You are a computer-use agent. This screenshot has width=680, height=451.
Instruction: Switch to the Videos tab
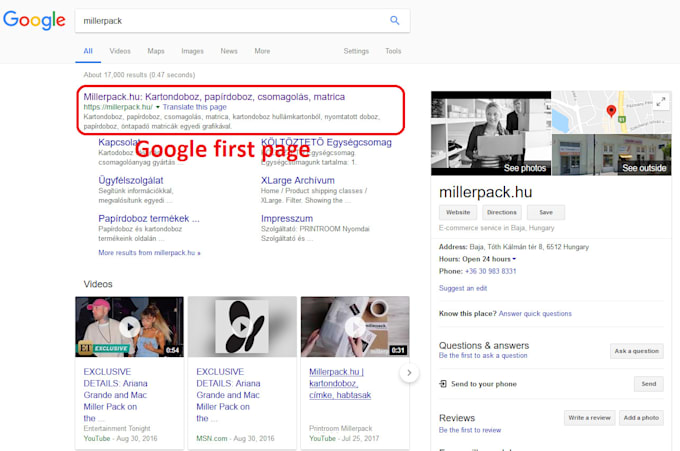pos(120,51)
